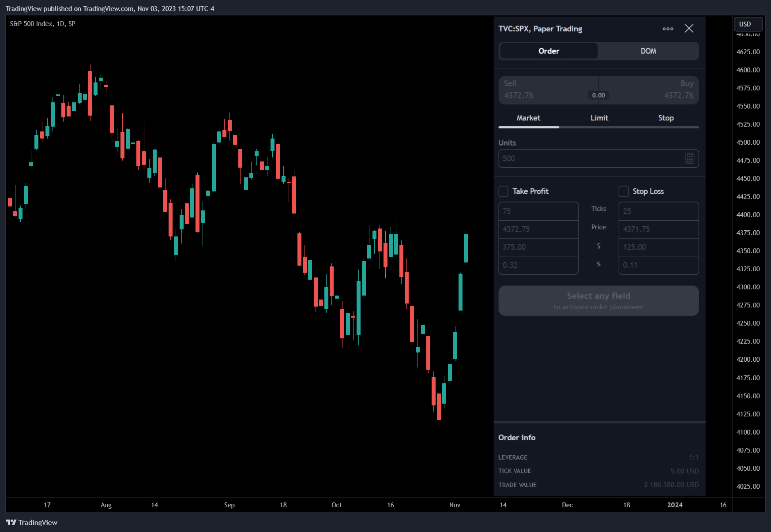Edit Stop Loss price field 4371.75
This screenshot has width=771, height=532.
(658, 229)
